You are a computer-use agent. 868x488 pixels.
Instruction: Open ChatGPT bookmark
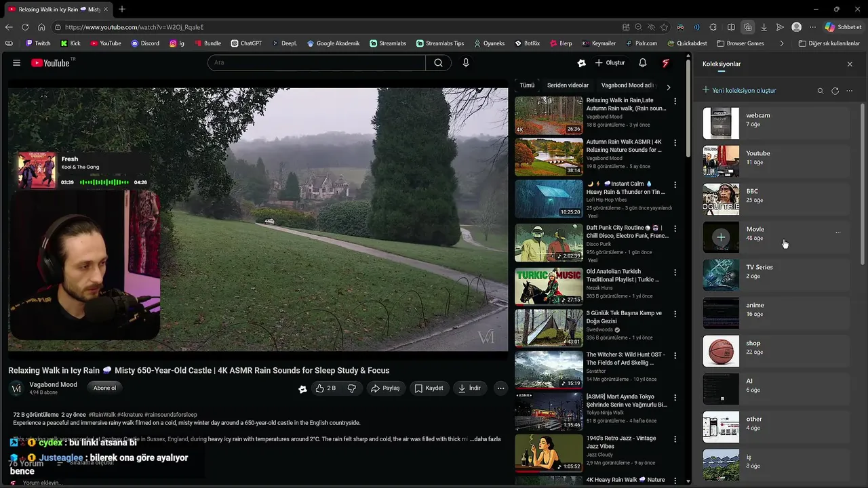click(246, 43)
